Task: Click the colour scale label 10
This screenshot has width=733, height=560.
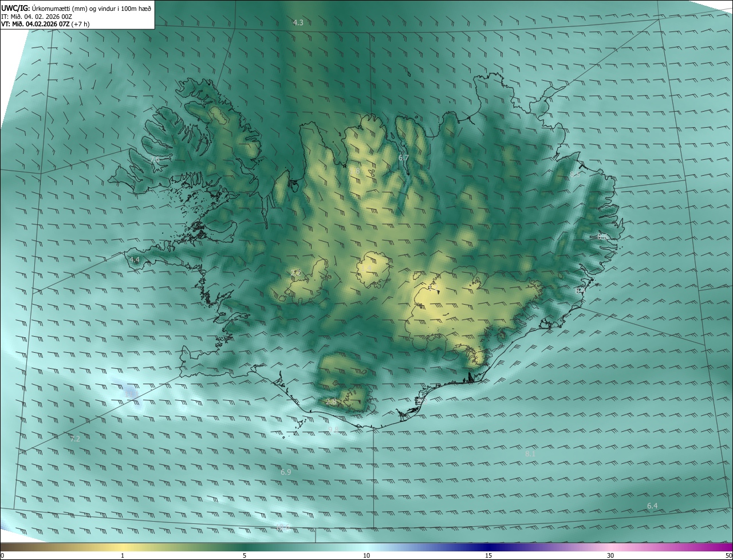Action: [366, 555]
